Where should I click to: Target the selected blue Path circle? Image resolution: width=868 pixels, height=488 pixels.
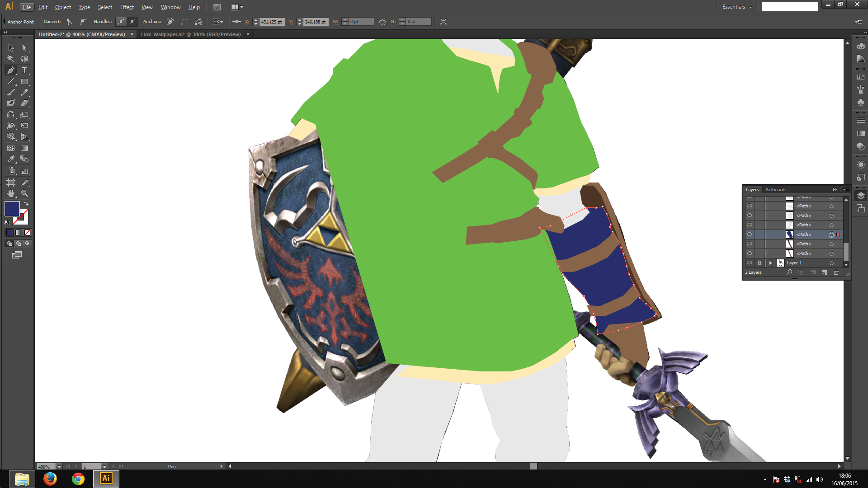point(831,235)
